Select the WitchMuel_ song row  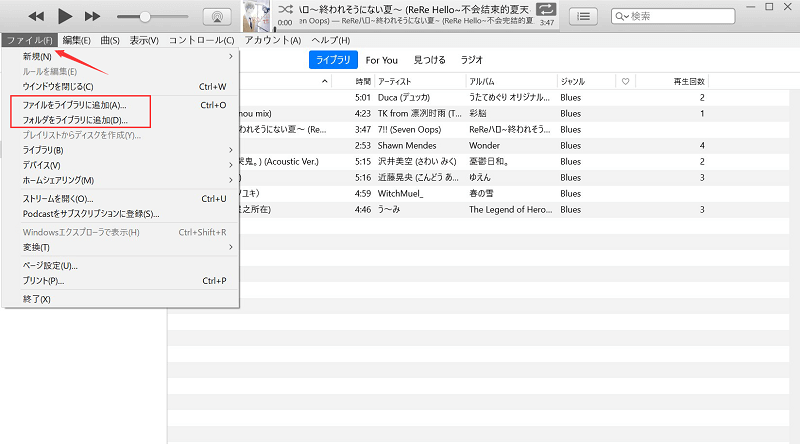[514, 193]
